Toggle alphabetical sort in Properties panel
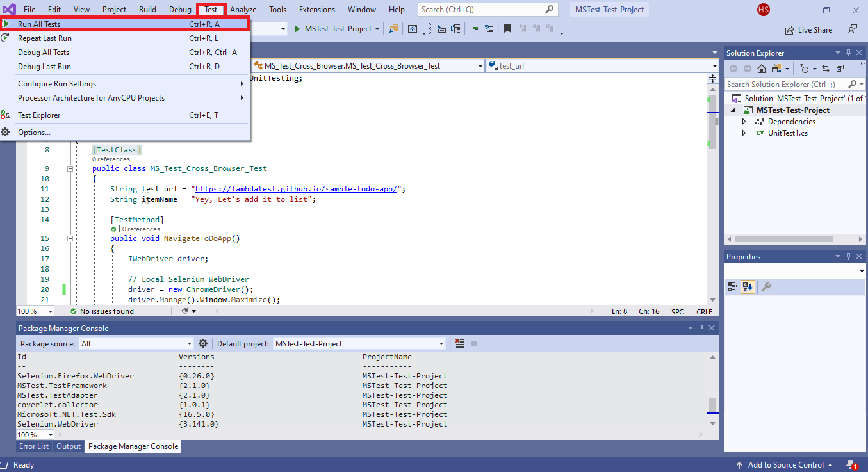Viewport: 868px width, 472px height. [747, 287]
